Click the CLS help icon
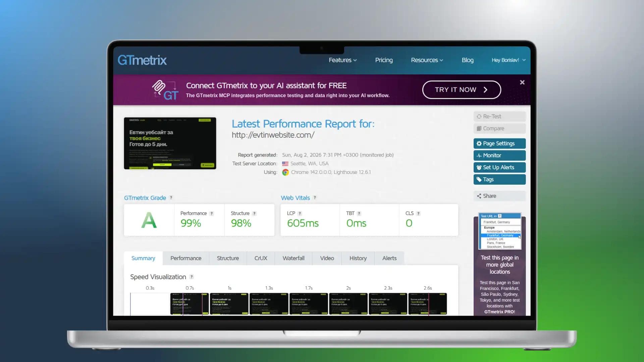Image resolution: width=644 pixels, height=362 pixels. tap(418, 214)
